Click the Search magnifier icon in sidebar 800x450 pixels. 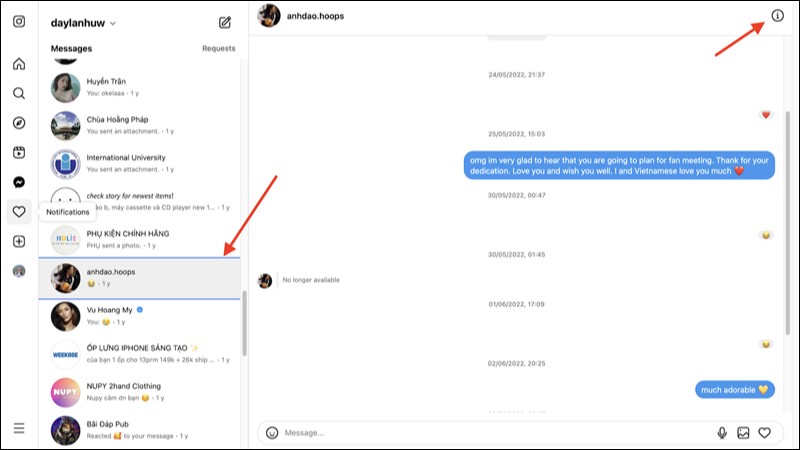pos(19,94)
